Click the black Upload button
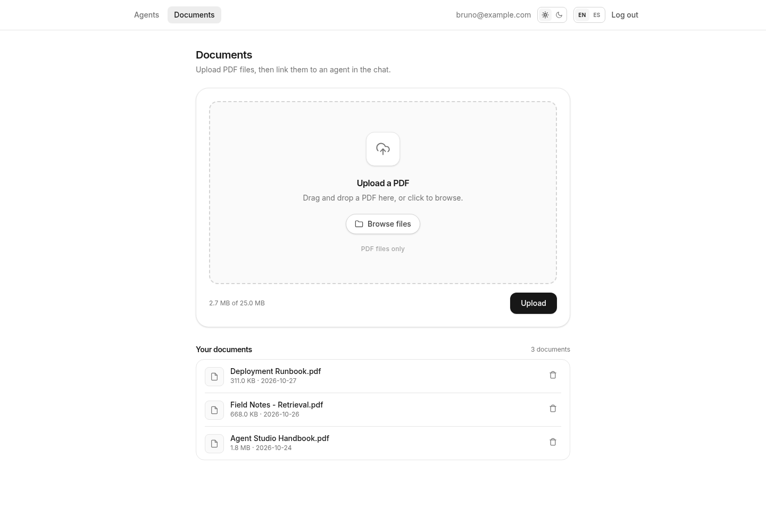The width and height of the screenshot is (766, 532). click(x=534, y=303)
